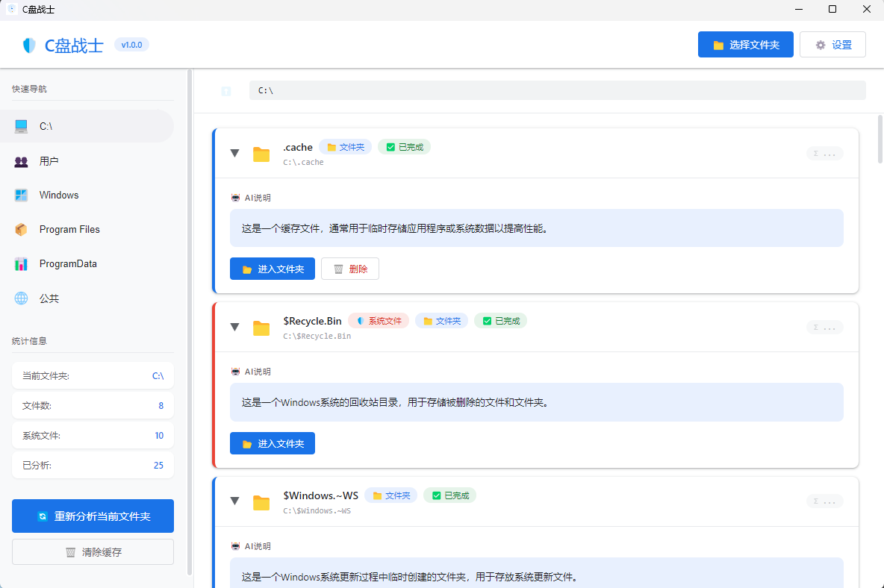Click the 系统文件 shield badge on $Recycle.Bin
The image size is (884, 588).
[379, 321]
